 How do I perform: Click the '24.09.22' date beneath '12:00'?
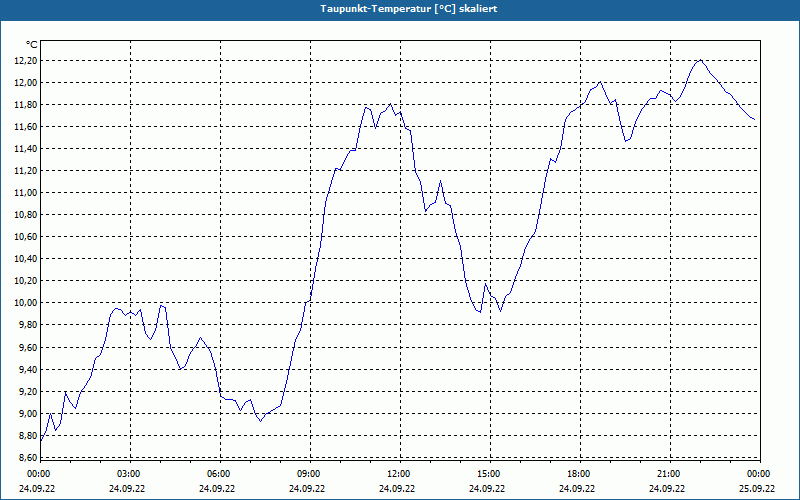point(397,489)
